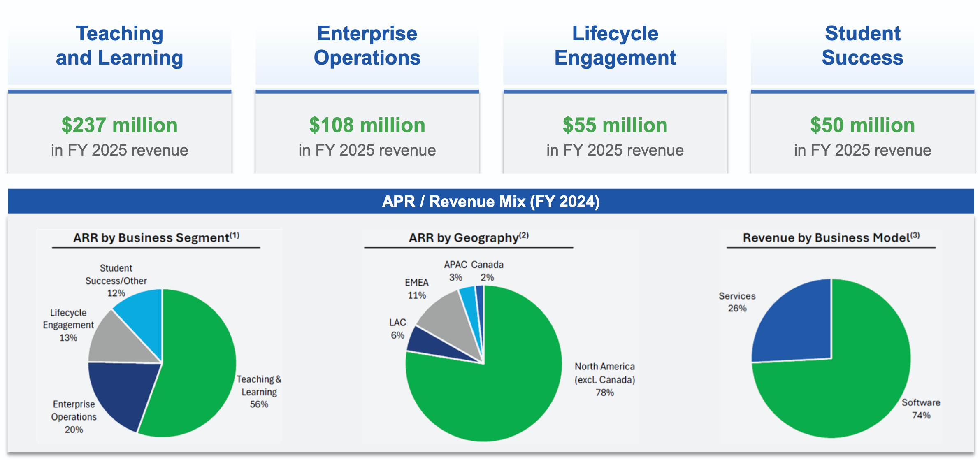Select the Student Success header
Viewport: 980px width, 460px height.
click(x=862, y=46)
